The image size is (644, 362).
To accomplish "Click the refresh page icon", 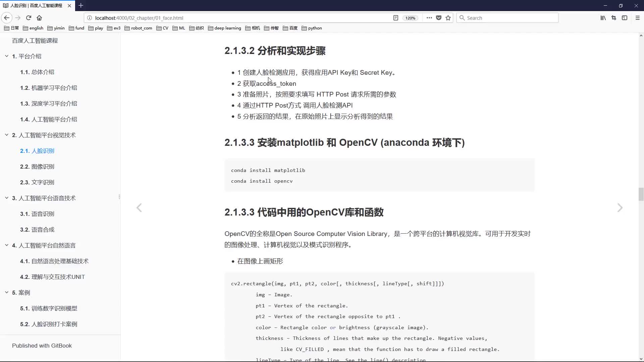I will click(28, 18).
